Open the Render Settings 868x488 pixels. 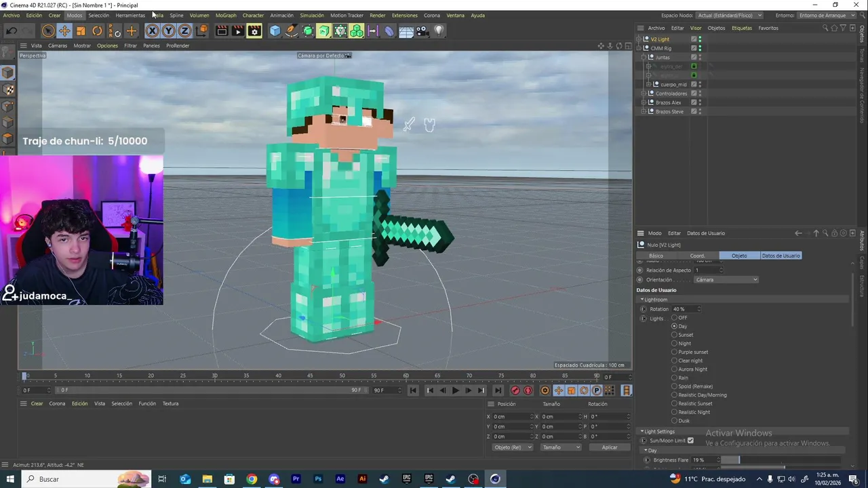[254, 30]
